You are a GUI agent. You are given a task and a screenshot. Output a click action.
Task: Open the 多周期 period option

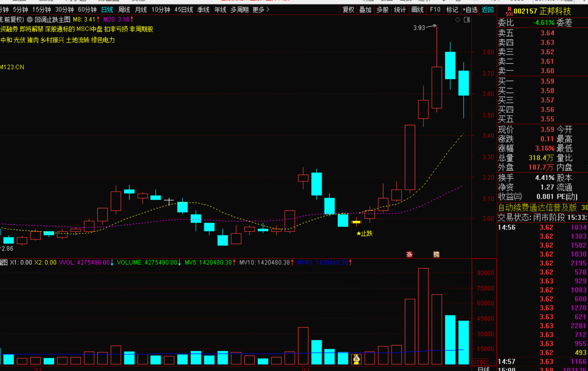[240, 10]
